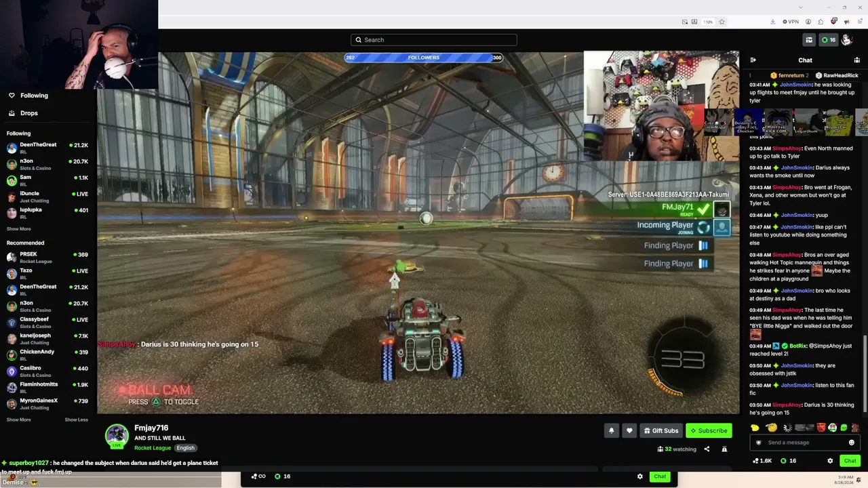
Task: Click the chat scrollbar
Action: coord(864,375)
